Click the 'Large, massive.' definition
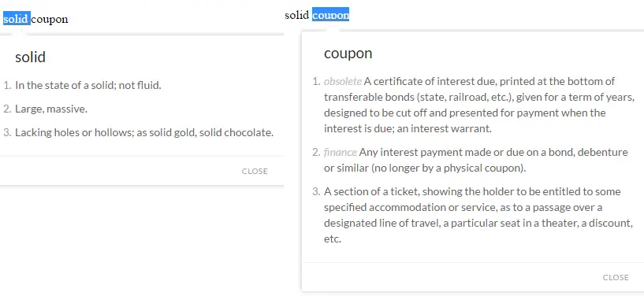Image resolution: width=644 pixels, height=296 pixels. (x=51, y=109)
